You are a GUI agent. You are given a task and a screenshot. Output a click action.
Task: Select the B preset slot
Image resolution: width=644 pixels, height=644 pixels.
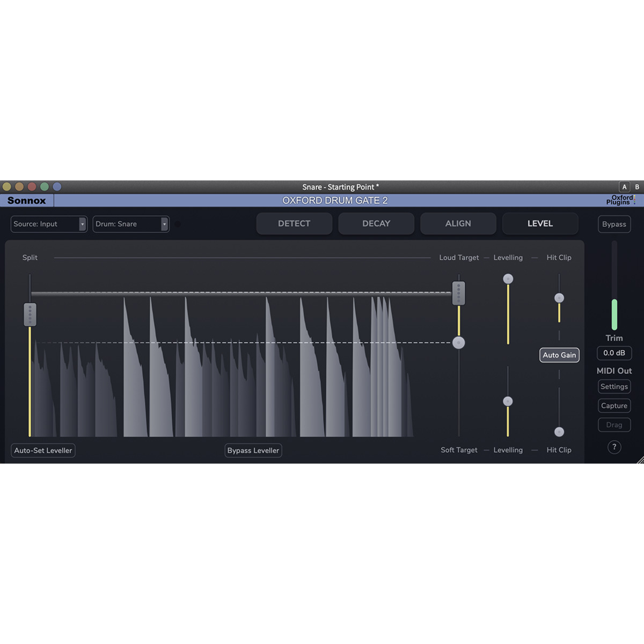(637, 187)
